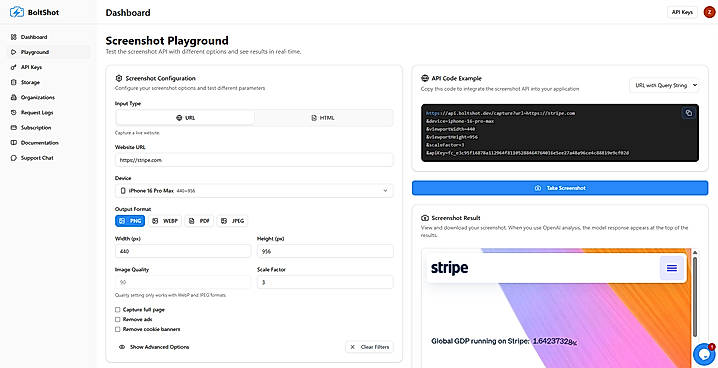
Task: Select the URL input type tab
Action: (x=185, y=118)
